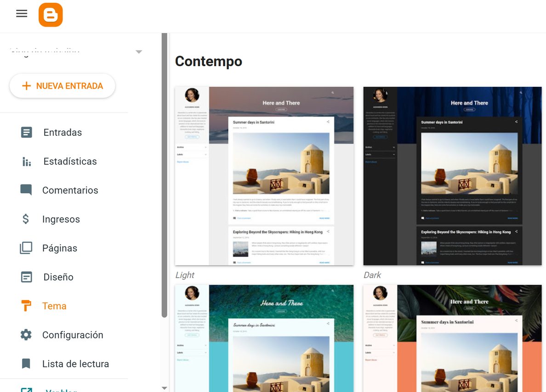The height and width of the screenshot is (392, 546).
Task: Click the Páginas stacked pages icon
Action: [26, 248]
